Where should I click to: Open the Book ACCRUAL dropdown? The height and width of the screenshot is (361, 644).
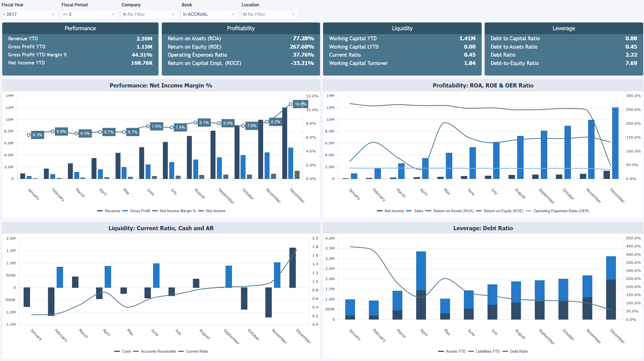tap(209, 14)
